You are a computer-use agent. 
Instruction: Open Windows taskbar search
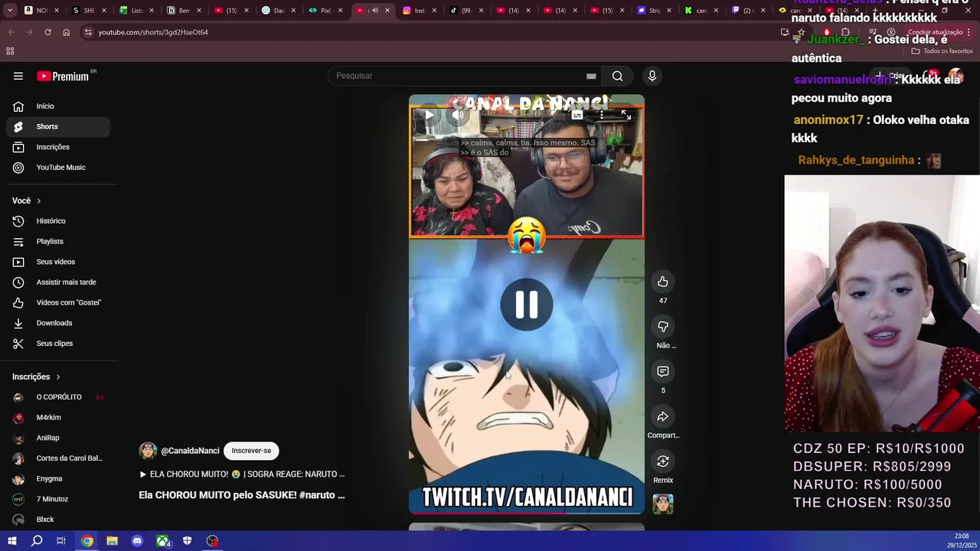pyautogui.click(x=37, y=541)
